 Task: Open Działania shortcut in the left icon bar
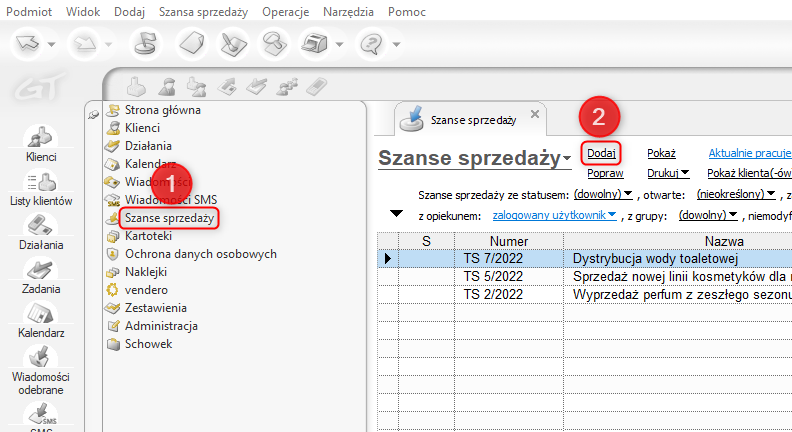tap(41, 232)
